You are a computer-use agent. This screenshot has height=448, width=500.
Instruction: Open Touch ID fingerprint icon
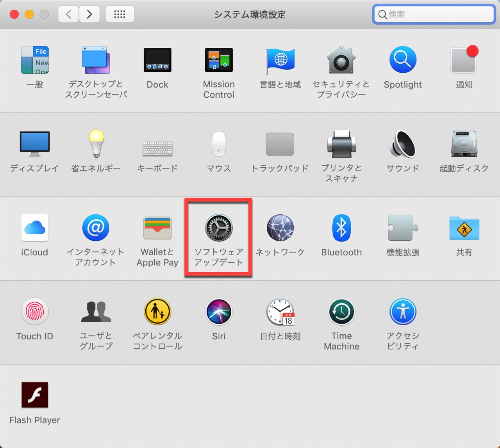(x=35, y=312)
